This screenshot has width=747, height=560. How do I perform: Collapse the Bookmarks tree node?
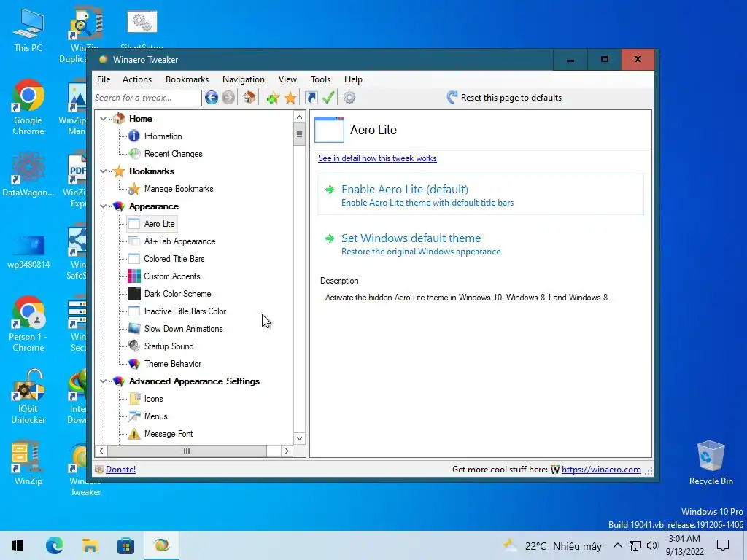(103, 171)
